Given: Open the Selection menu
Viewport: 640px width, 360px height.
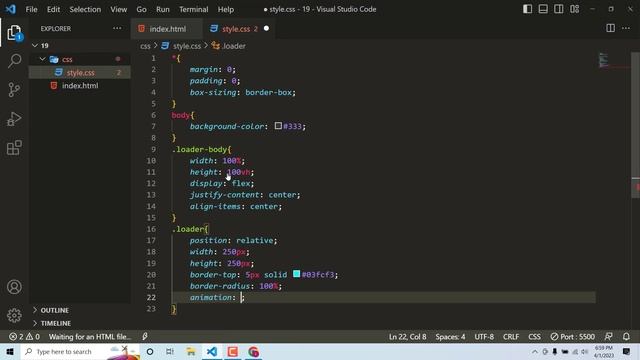Looking at the screenshot, I should click(x=85, y=9).
